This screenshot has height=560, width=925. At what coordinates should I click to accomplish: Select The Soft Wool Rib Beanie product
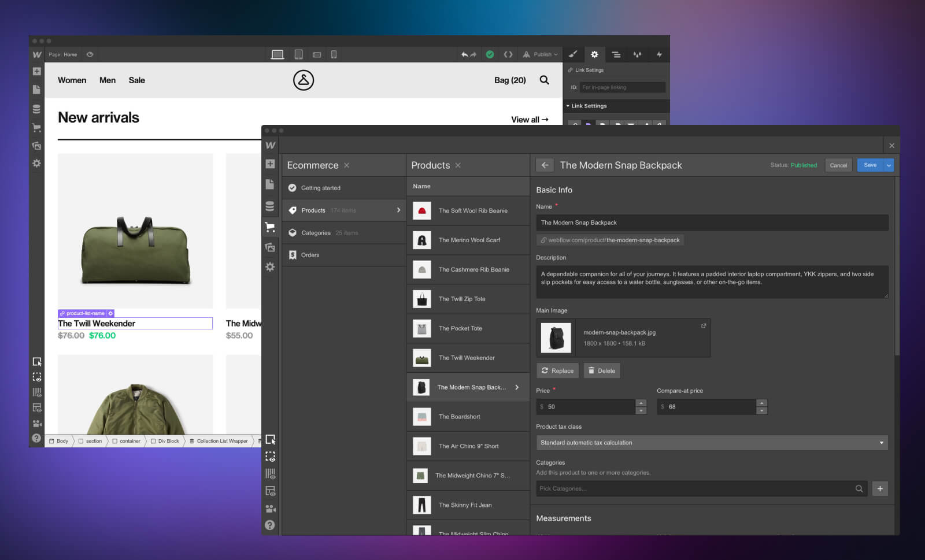pyautogui.click(x=468, y=210)
